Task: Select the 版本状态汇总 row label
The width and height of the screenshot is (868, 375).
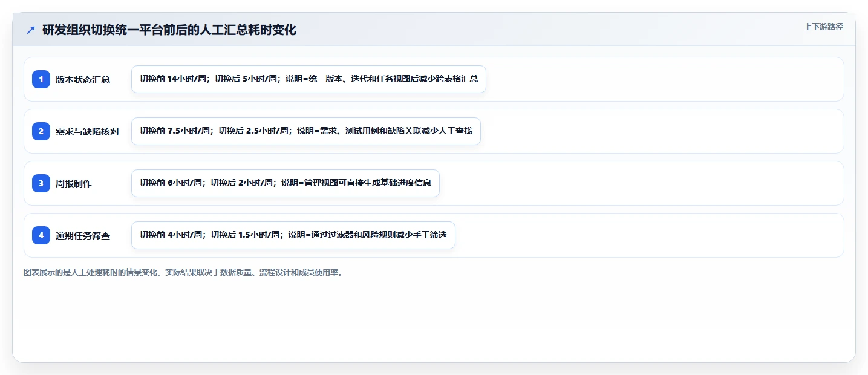Action: coord(83,79)
